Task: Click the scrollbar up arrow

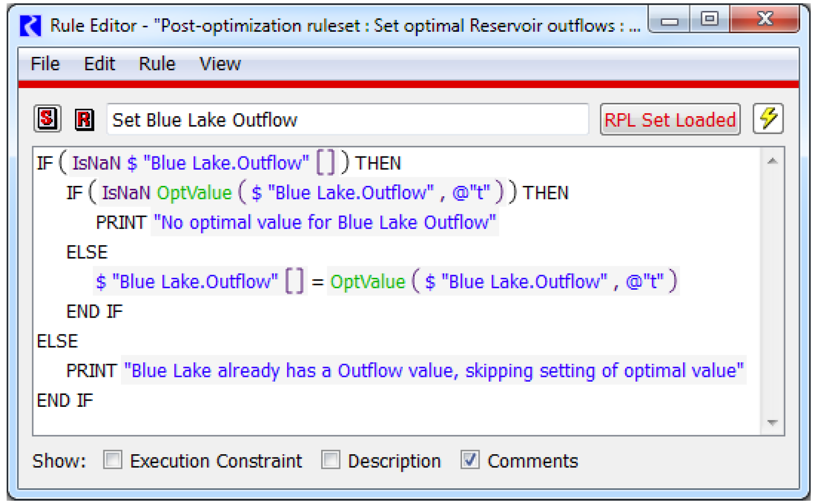Action: (772, 161)
